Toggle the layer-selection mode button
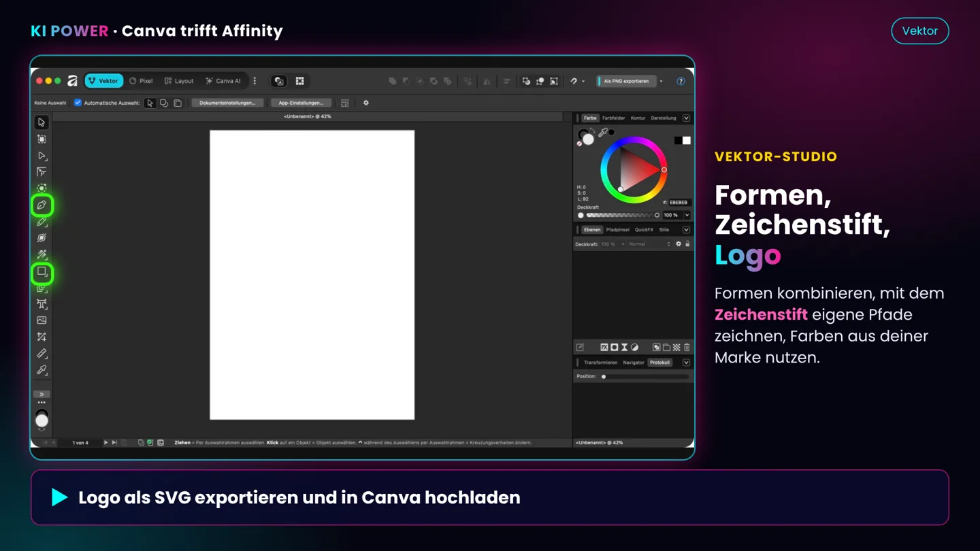The height and width of the screenshot is (551, 980). pyautogui.click(x=178, y=103)
